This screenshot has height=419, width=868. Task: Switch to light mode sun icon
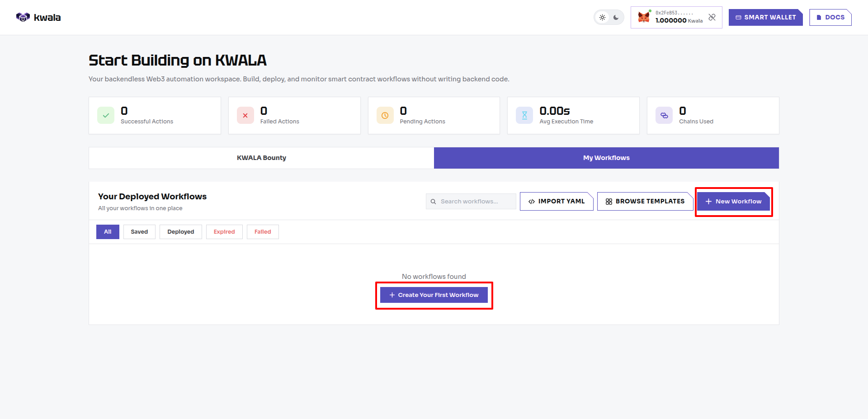pyautogui.click(x=602, y=18)
